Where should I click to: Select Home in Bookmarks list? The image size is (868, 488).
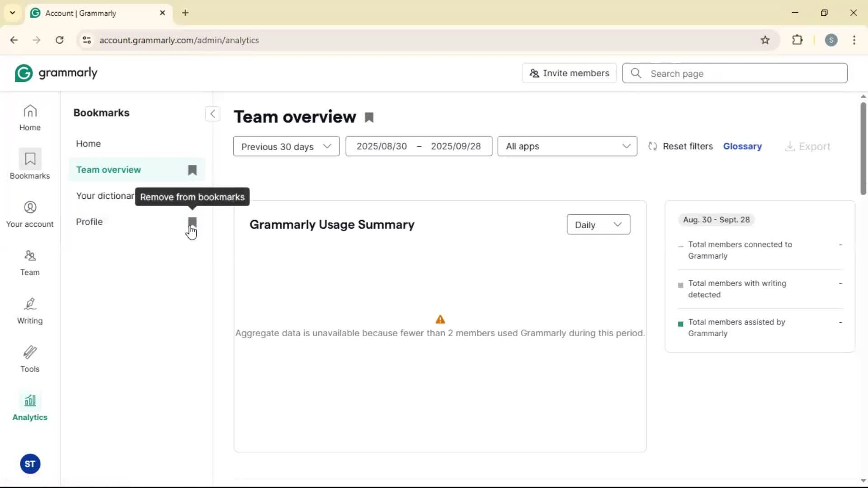[x=89, y=144]
